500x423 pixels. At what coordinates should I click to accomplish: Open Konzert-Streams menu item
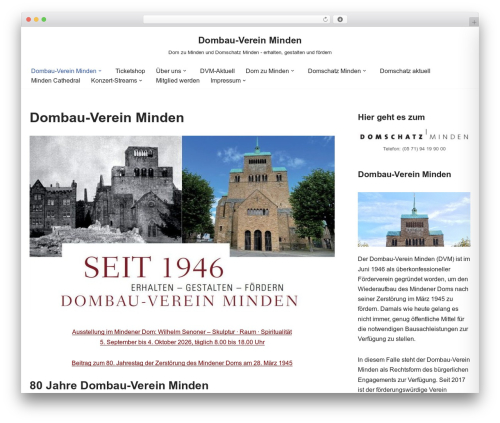pyautogui.click(x=114, y=81)
